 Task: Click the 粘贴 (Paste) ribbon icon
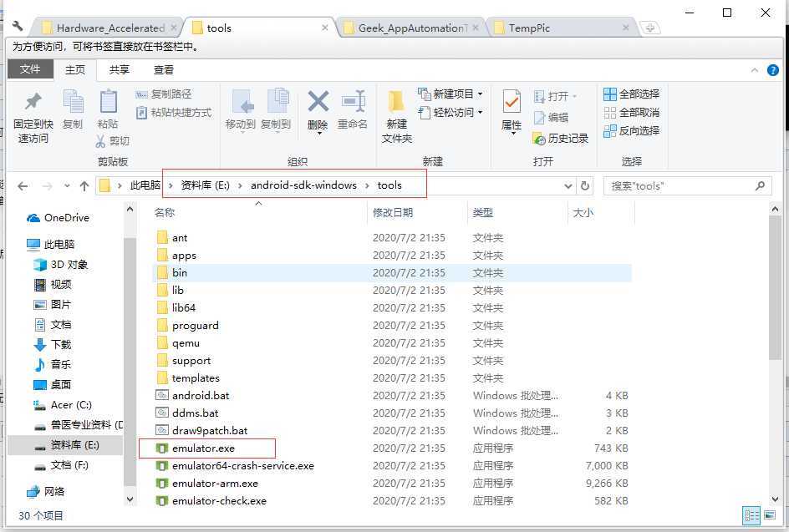click(x=109, y=109)
